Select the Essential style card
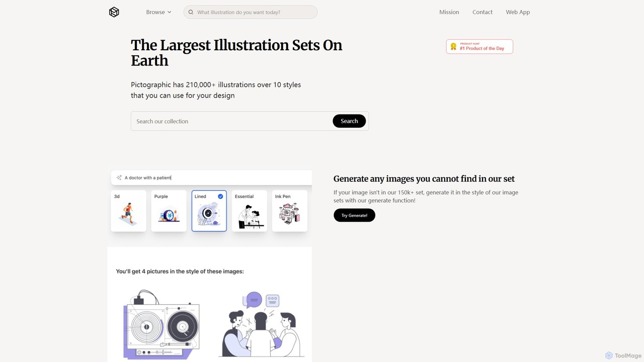Image resolution: width=644 pixels, height=362 pixels. (x=249, y=211)
